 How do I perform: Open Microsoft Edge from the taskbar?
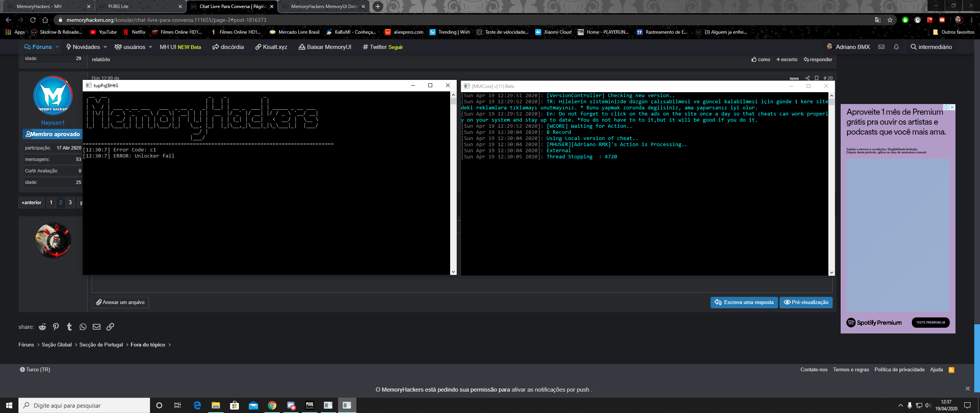tap(197, 405)
